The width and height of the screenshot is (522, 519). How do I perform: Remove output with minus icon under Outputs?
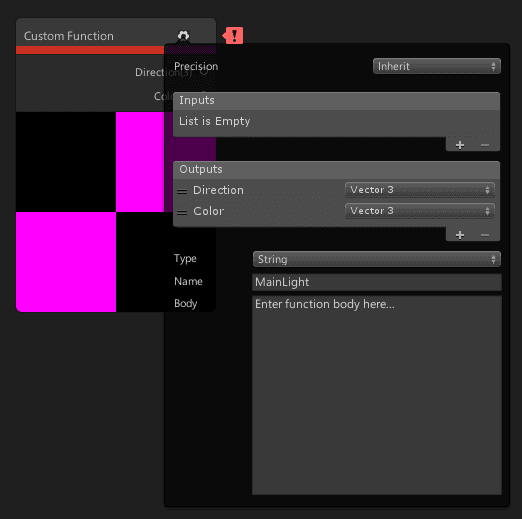[485, 235]
